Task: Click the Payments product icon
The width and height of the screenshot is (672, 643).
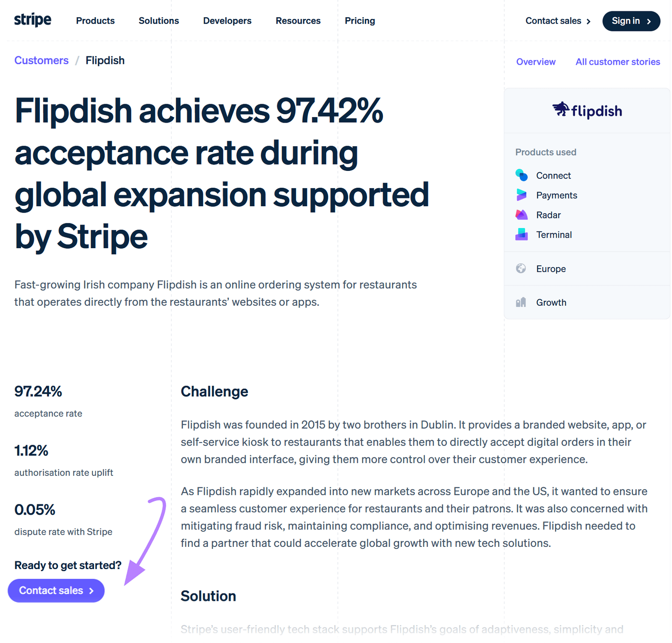Action: coord(521,195)
